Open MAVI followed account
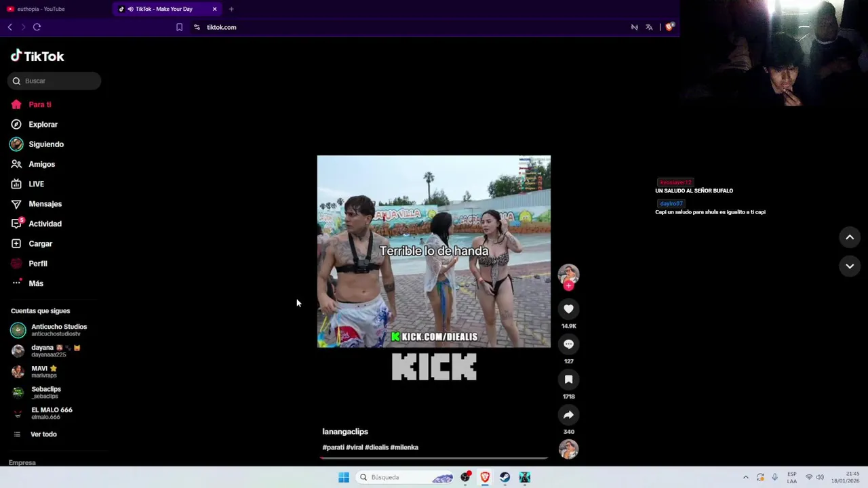The width and height of the screenshot is (868, 488). [35, 371]
